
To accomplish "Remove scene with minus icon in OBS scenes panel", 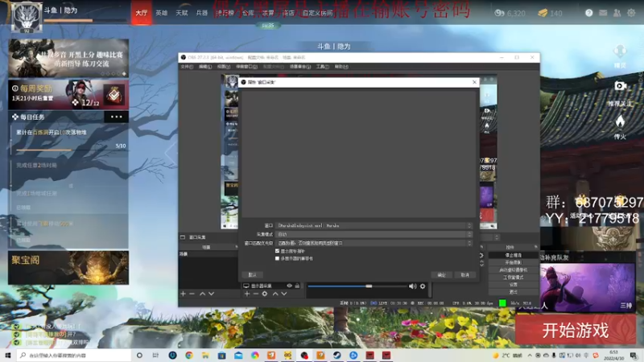I will click(192, 294).
